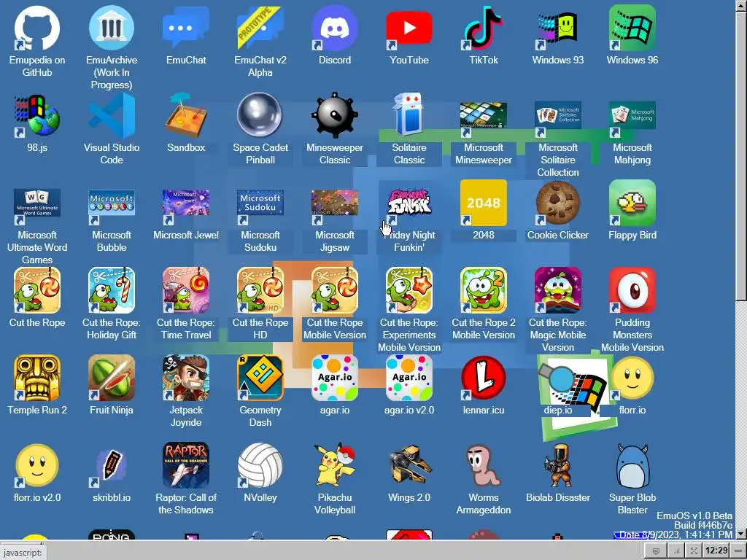Start Minesweeper Classic mine icon
This screenshot has width=747, height=560.
point(334,115)
